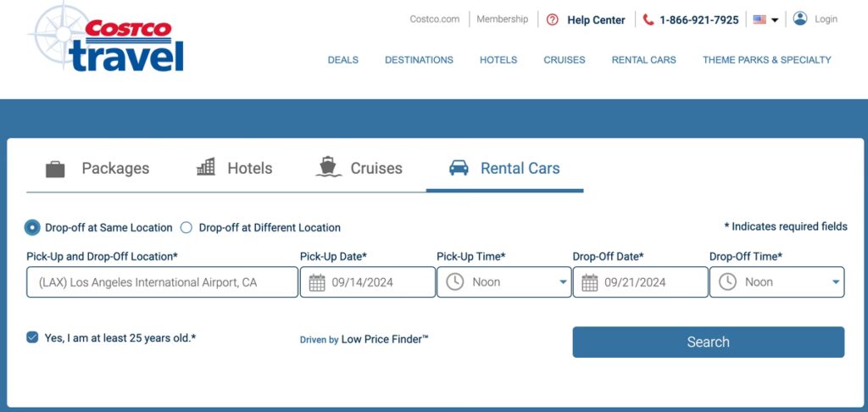The width and height of the screenshot is (868, 412).
Task: Click the red phone icon
Action: [x=648, y=19]
